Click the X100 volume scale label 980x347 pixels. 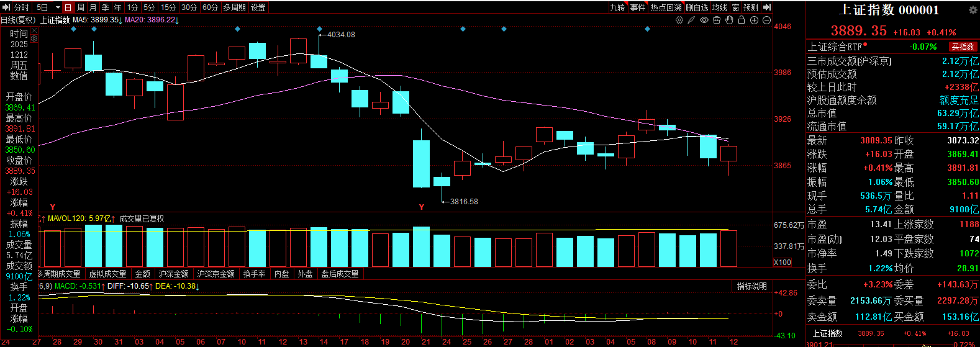click(783, 263)
